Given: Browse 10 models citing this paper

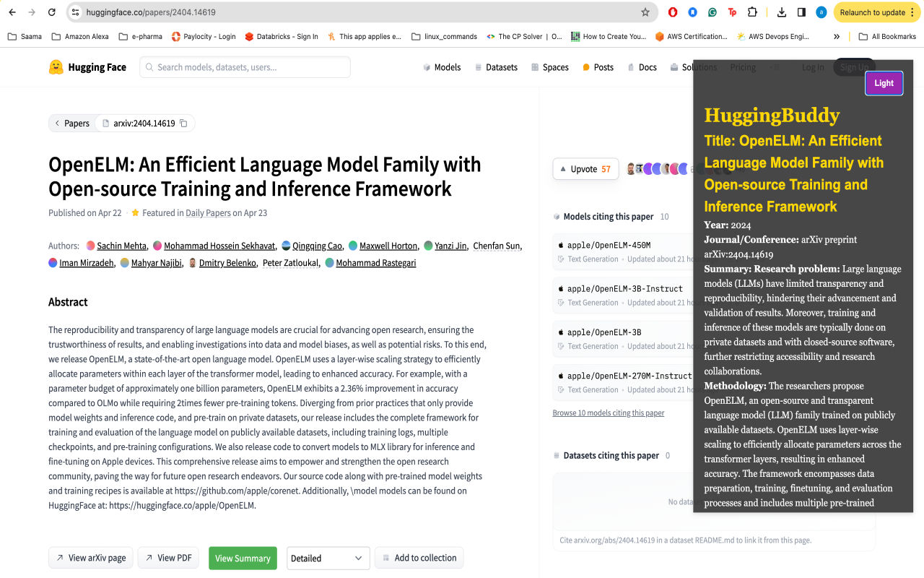Looking at the screenshot, I should pos(609,413).
